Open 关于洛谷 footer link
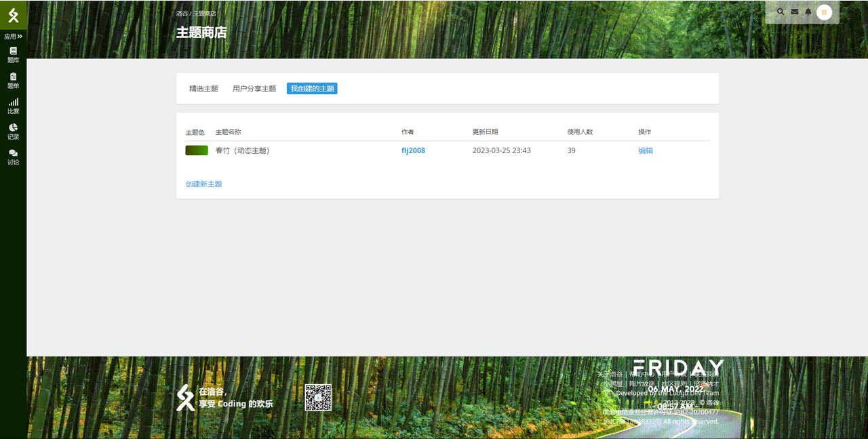 coord(610,374)
